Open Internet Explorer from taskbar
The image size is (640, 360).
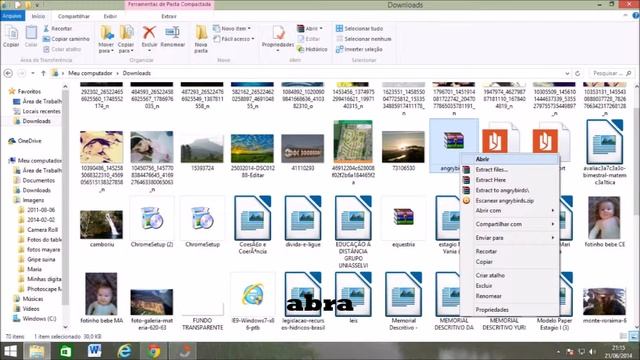point(124,351)
